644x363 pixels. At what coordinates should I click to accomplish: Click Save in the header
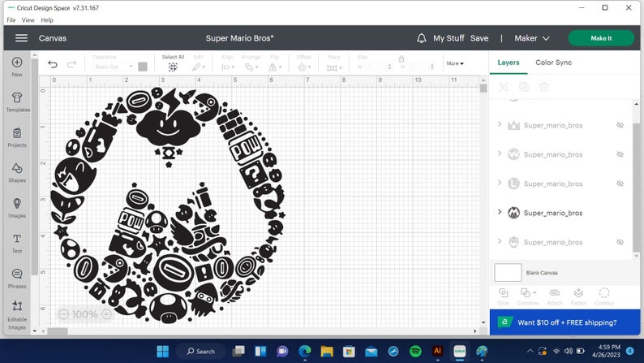479,38
